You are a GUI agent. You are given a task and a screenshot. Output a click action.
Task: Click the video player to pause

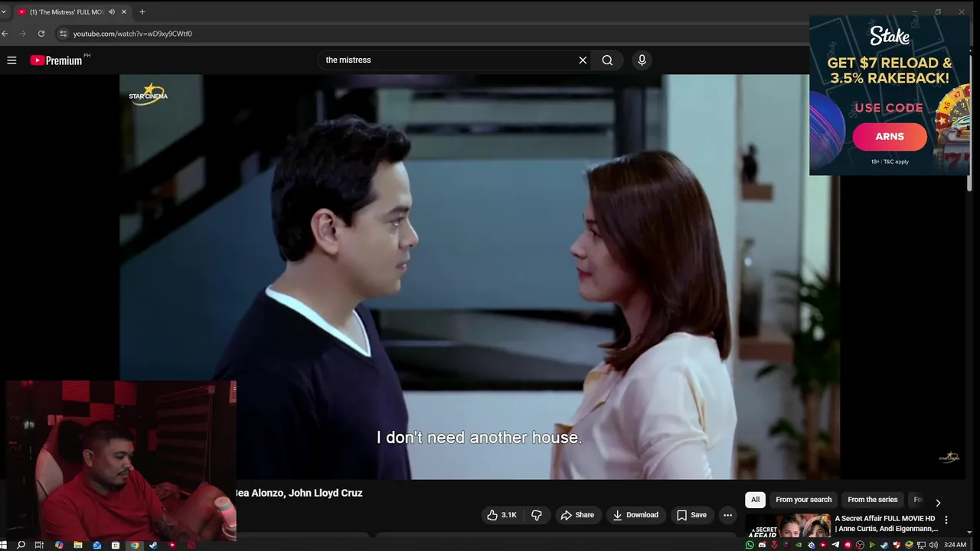[479, 276]
